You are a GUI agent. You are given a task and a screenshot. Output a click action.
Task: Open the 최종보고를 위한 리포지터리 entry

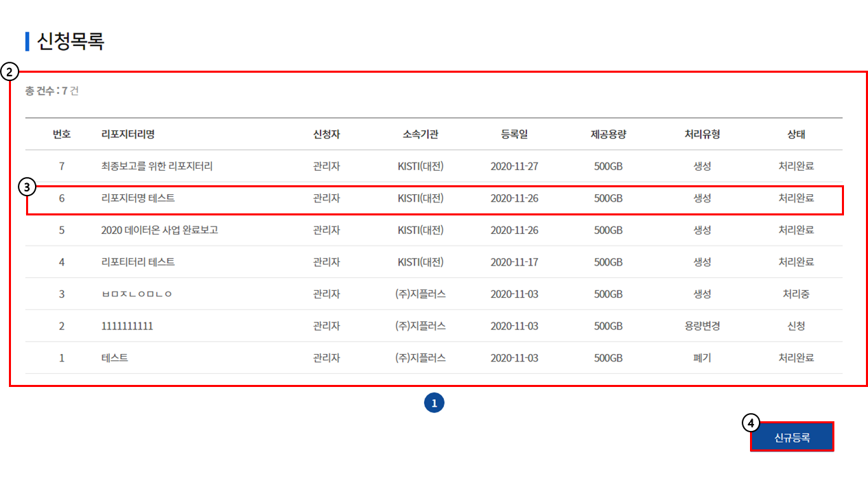tap(156, 166)
